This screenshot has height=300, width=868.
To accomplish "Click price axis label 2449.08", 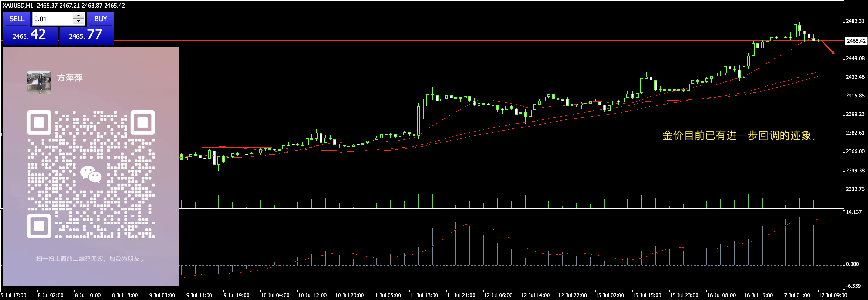I will click(x=855, y=58).
